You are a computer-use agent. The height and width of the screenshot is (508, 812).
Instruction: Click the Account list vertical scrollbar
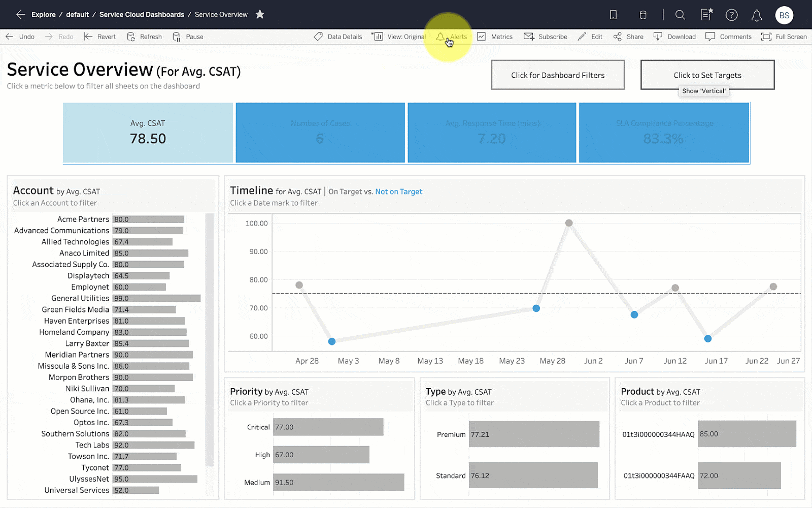coord(209,339)
